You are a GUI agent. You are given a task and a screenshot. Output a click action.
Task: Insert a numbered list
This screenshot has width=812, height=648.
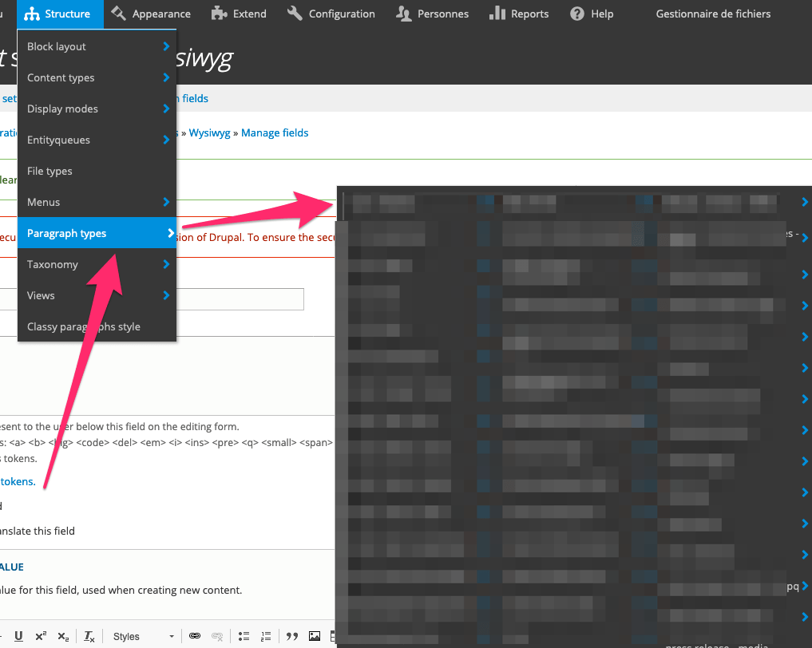point(265,636)
